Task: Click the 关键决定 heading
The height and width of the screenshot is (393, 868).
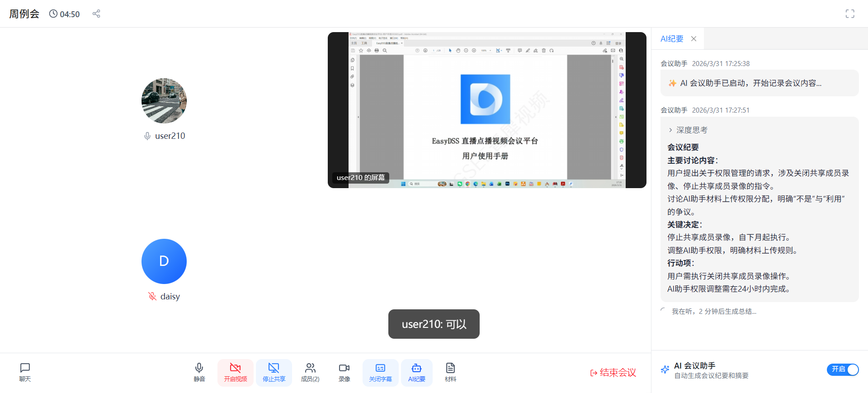Action: [x=684, y=225]
